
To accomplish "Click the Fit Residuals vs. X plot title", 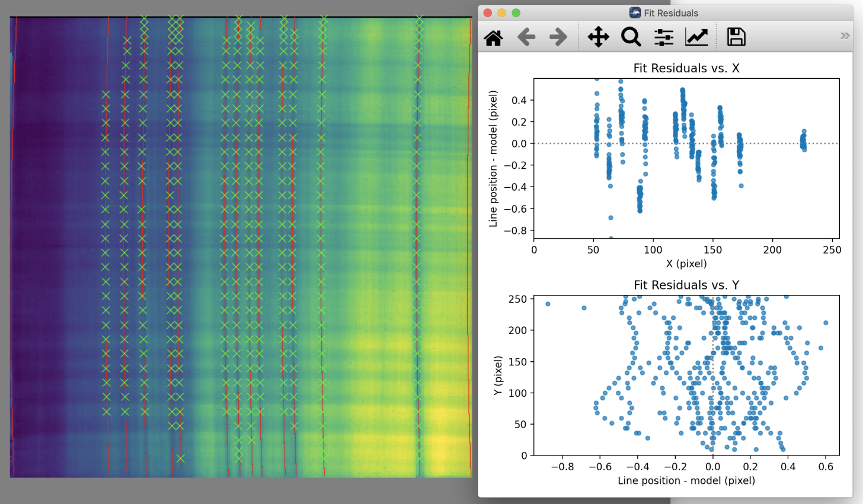I will coord(686,68).
